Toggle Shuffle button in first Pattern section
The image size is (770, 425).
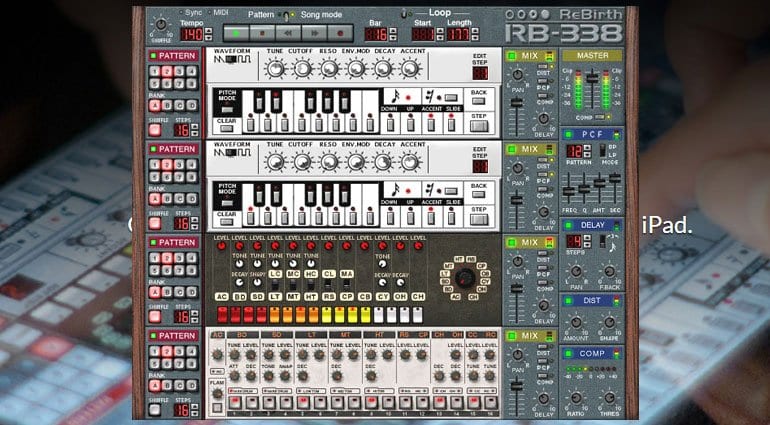pos(155,130)
